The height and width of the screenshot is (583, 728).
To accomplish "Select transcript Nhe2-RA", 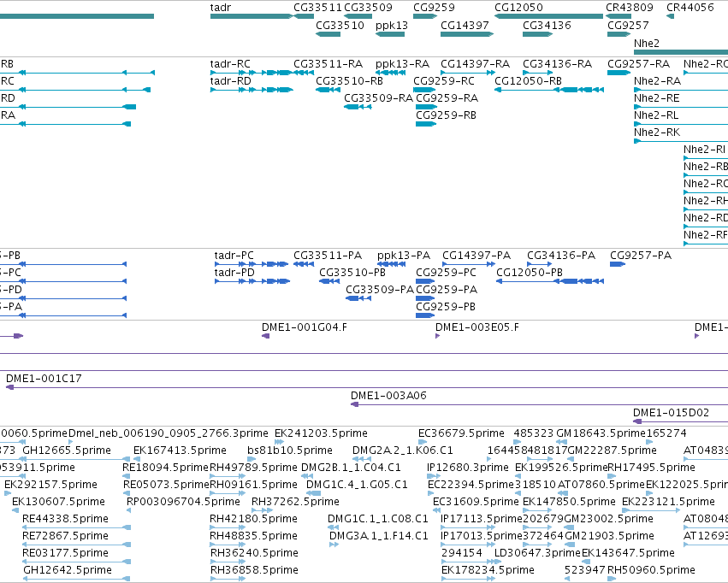I will [x=681, y=90].
